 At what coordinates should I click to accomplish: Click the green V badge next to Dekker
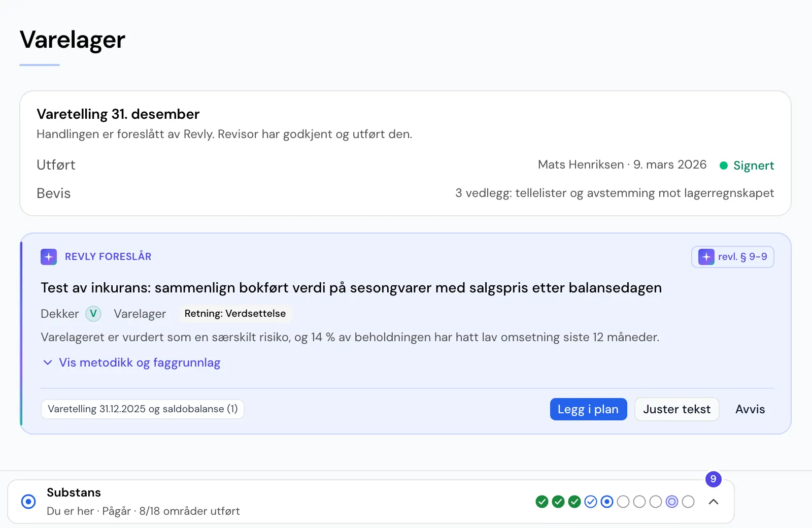(x=93, y=314)
